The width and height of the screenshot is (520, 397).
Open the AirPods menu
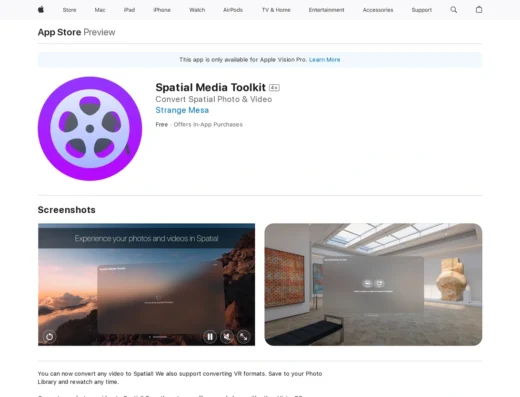(x=233, y=10)
